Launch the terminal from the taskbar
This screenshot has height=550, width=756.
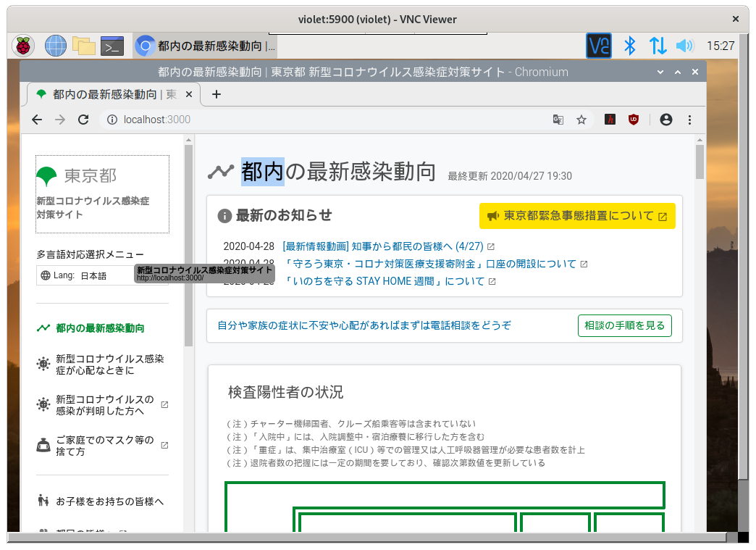[x=111, y=45]
